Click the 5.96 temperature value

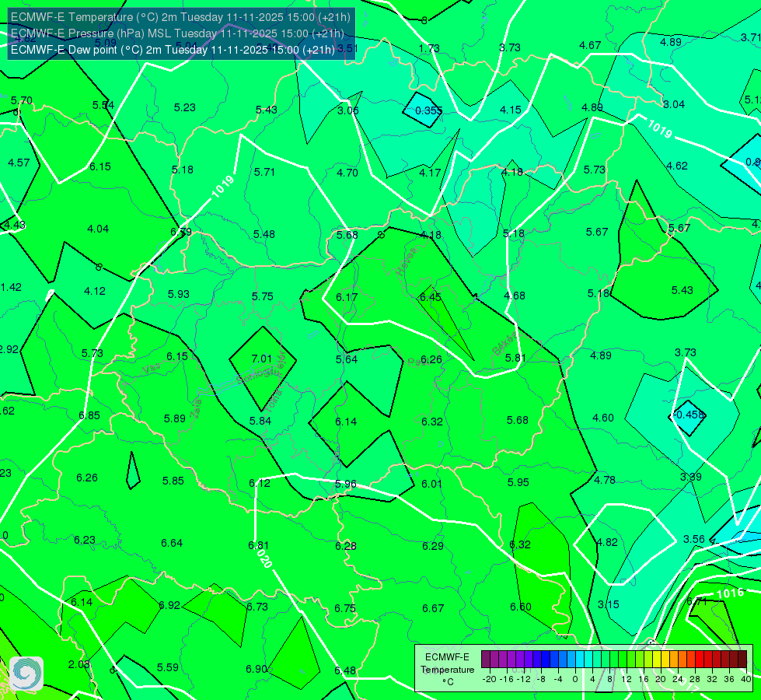pos(346,484)
